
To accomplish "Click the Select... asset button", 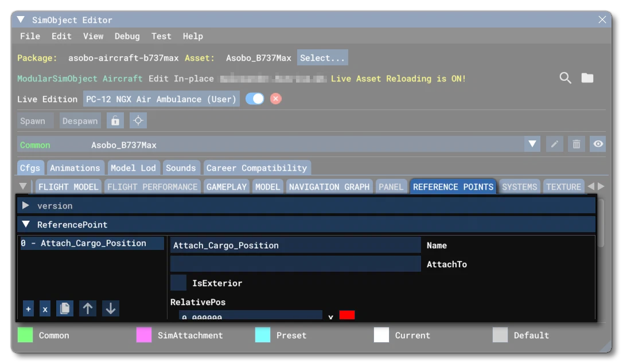I will point(322,57).
